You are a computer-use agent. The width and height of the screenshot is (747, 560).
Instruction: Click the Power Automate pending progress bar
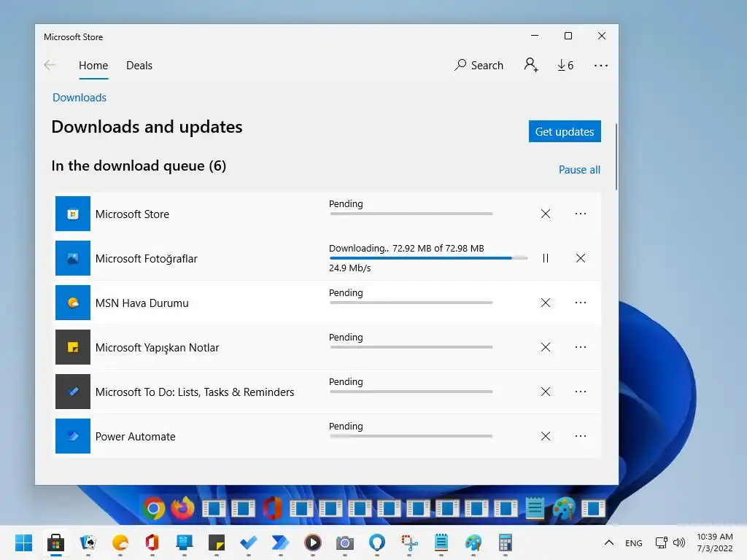[x=411, y=436]
